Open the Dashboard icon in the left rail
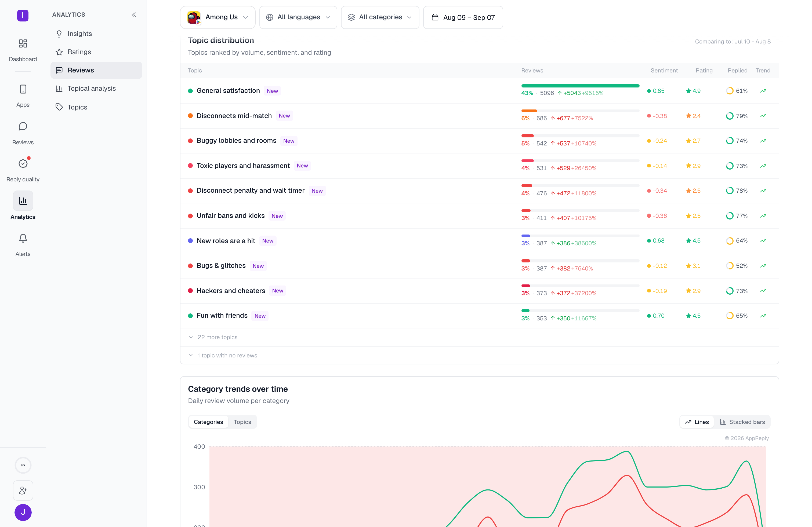 coord(23,44)
